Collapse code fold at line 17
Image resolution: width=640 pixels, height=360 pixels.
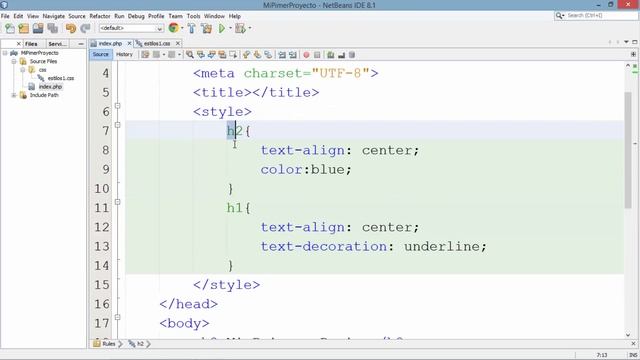coord(118,317)
